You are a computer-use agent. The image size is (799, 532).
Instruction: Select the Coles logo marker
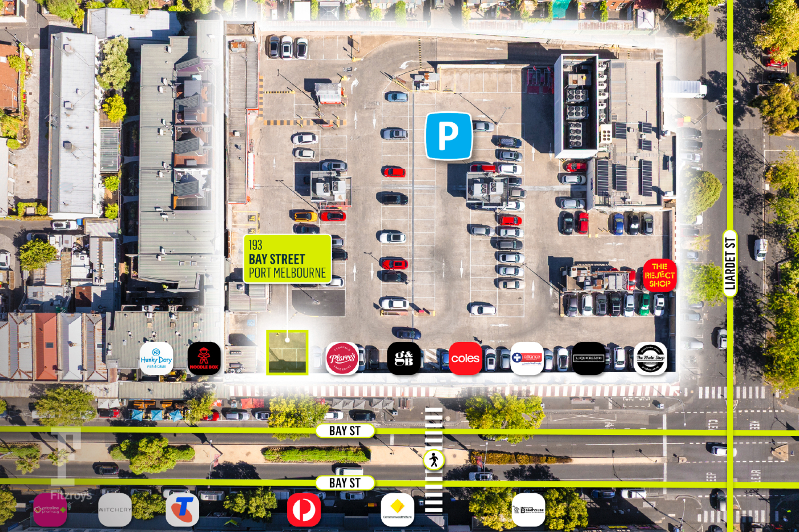pyautogui.click(x=465, y=358)
